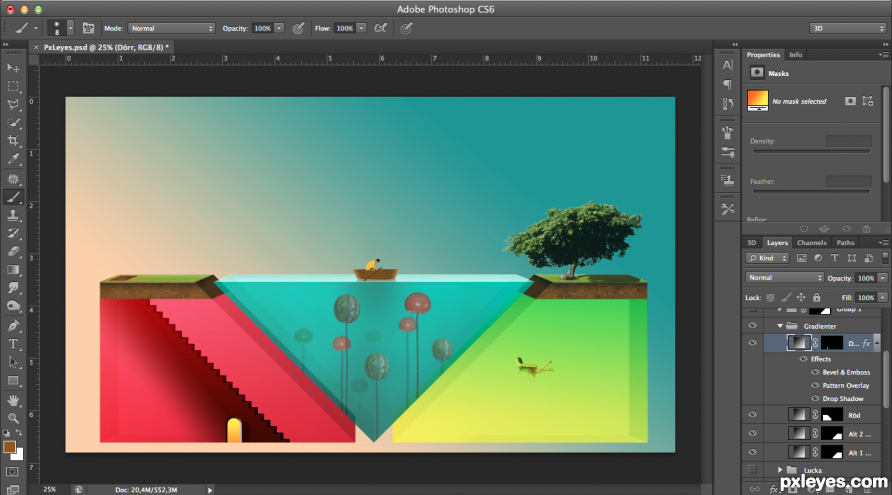Open the Properties panel options menu
Screen dimensions: 892x495
[883, 55]
